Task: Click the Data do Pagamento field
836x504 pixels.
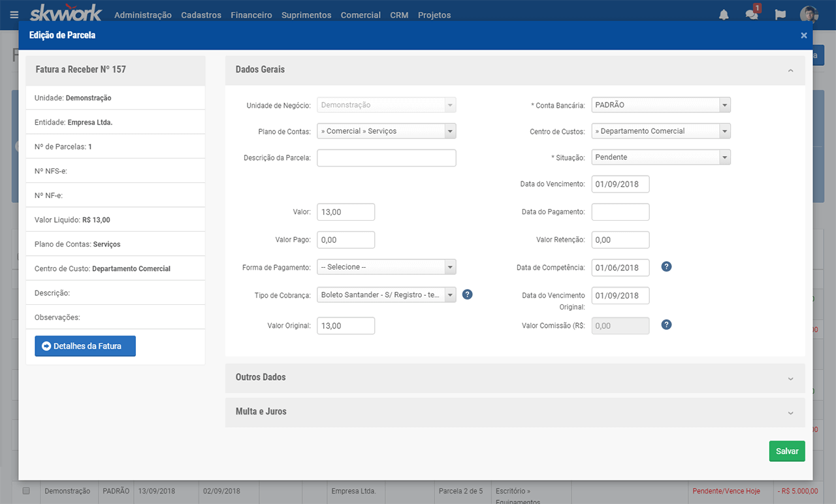Action: [x=620, y=212]
